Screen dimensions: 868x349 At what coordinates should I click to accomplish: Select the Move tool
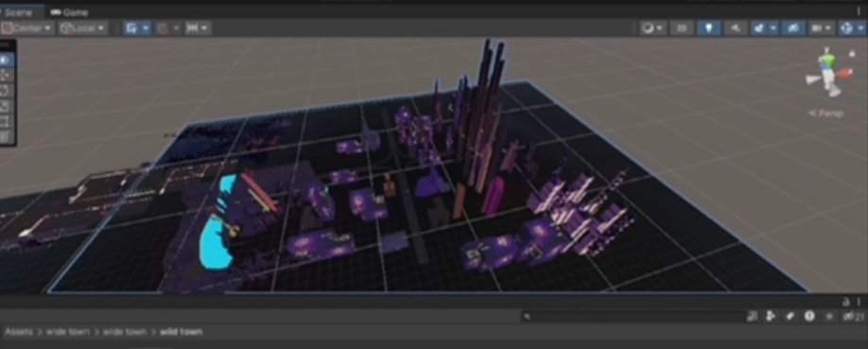click(x=5, y=76)
